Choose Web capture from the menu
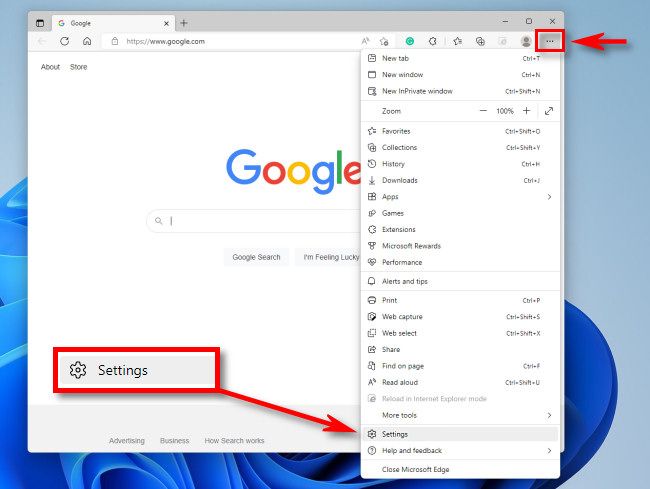650x489 pixels. point(460,317)
